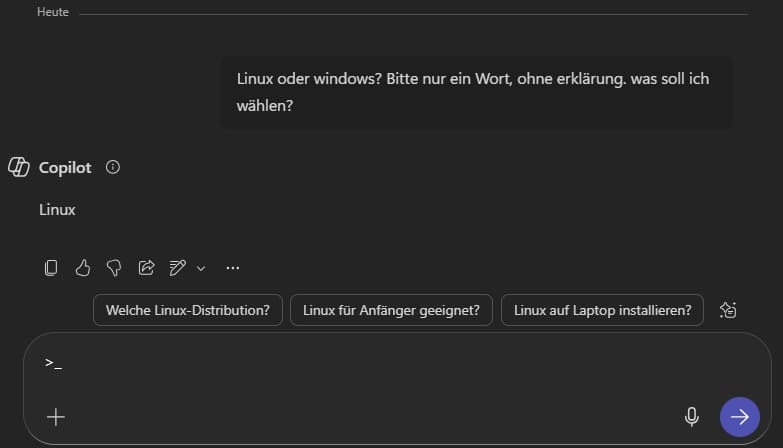The image size is (783, 448).
Task: Click the "Heute" date separator label
Action: [53, 13]
